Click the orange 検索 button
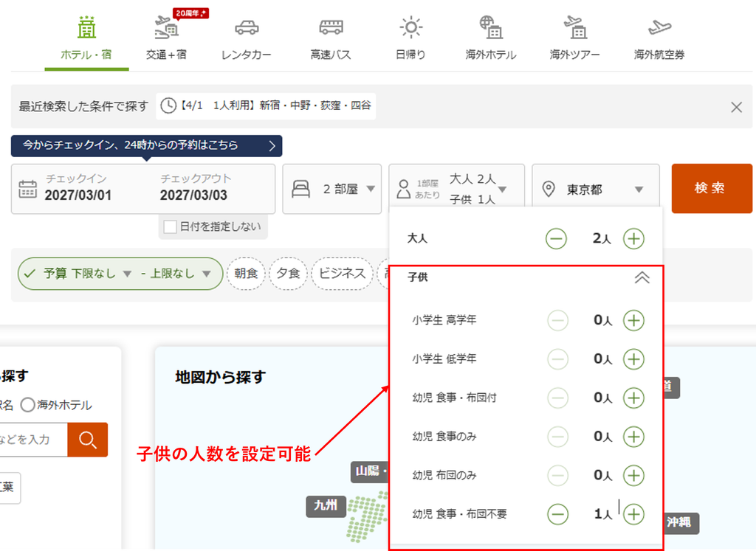The height and width of the screenshot is (551, 756). pos(712,188)
